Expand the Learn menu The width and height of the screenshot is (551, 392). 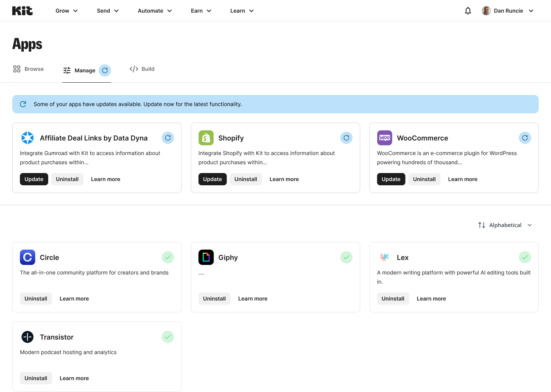tap(242, 11)
